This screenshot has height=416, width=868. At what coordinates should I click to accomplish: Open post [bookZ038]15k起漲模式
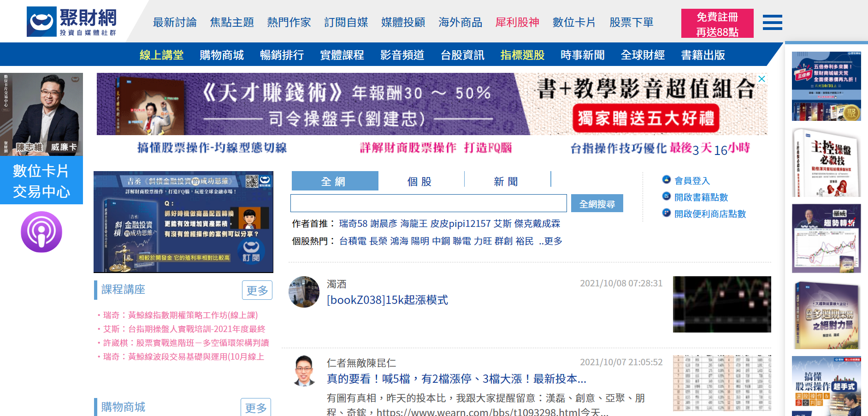387,300
